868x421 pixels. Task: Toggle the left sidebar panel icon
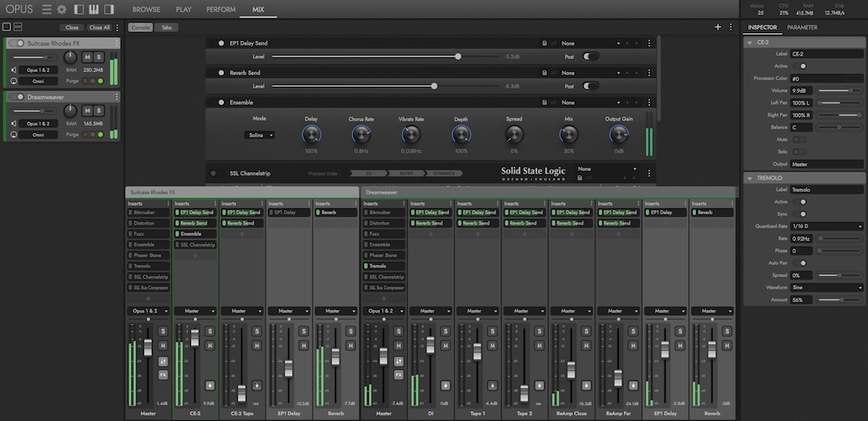(79, 10)
